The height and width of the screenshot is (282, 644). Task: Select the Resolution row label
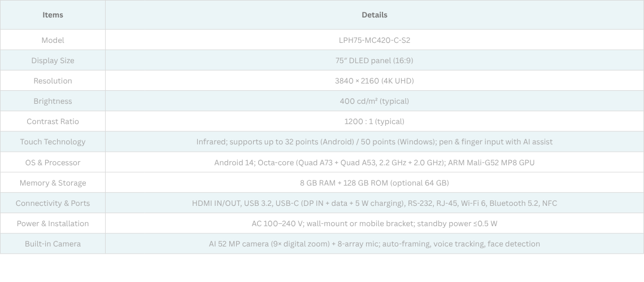pyautogui.click(x=53, y=81)
